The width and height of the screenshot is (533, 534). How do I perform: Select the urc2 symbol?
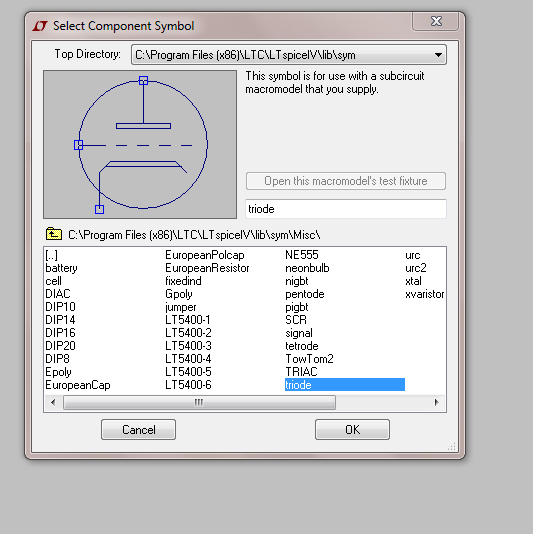pos(416,268)
